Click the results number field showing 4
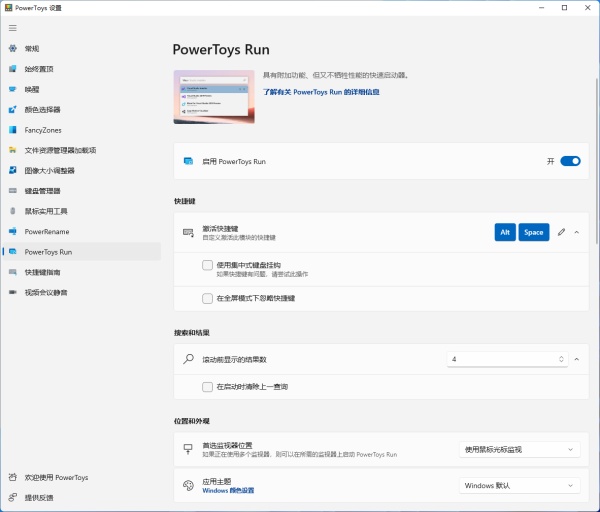The height and width of the screenshot is (512, 600). pyautogui.click(x=507, y=359)
